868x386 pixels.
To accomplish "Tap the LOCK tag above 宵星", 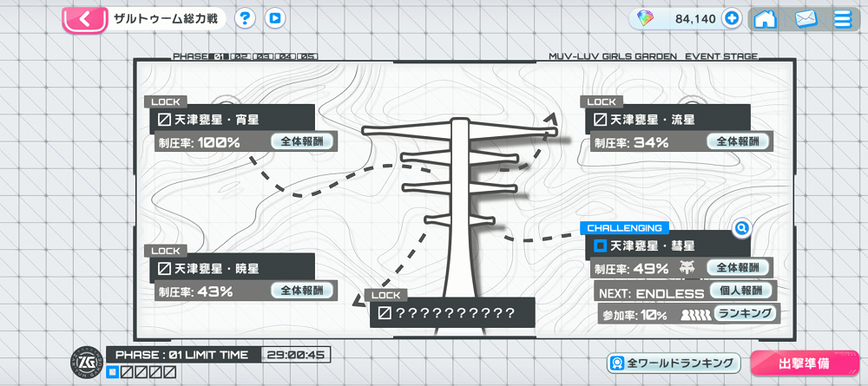I will coord(166,101).
